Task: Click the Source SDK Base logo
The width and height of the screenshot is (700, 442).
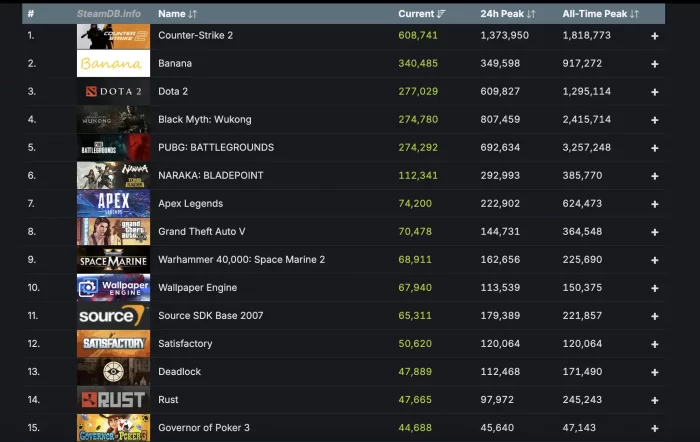Action: coord(113,316)
